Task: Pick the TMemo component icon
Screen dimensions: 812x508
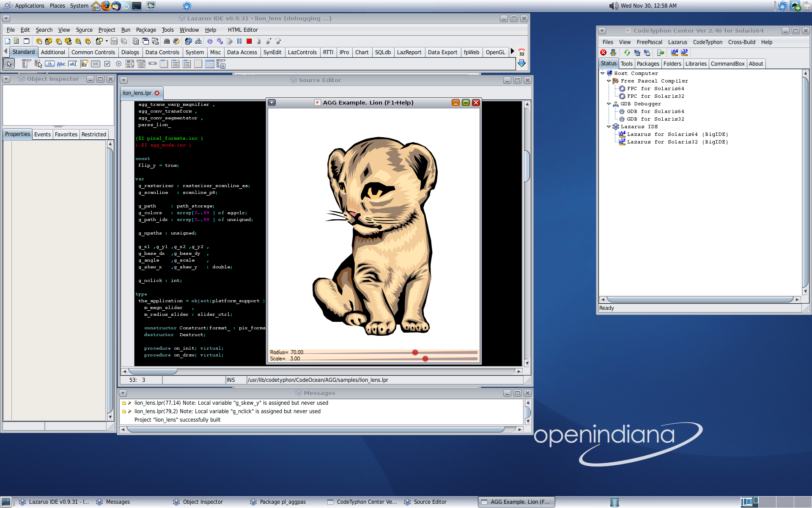Action: tap(84, 64)
